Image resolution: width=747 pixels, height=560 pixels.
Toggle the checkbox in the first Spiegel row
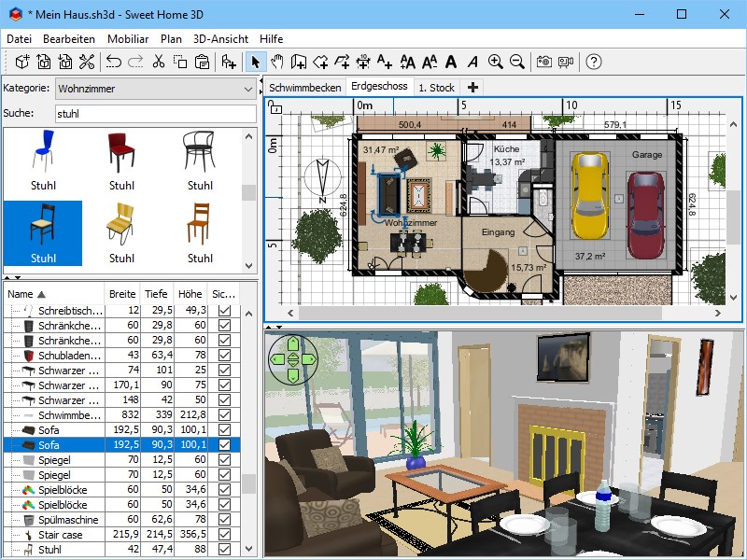point(224,459)
